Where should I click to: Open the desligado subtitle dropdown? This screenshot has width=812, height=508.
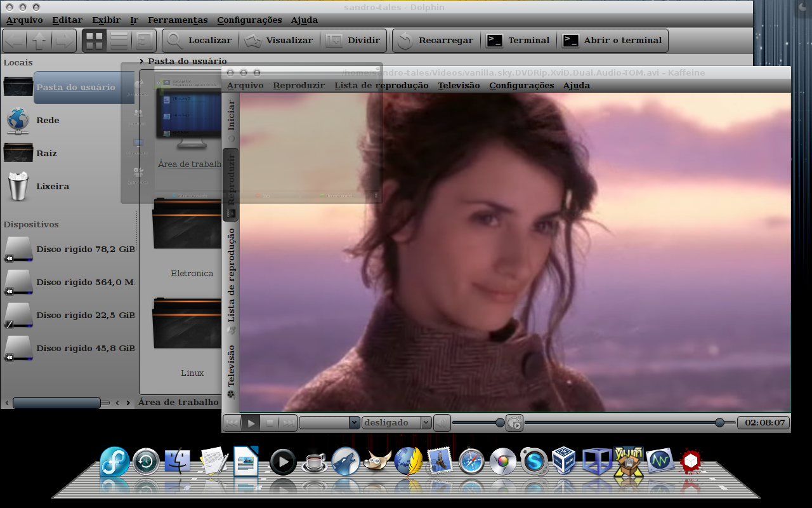[x=396, y=422]
